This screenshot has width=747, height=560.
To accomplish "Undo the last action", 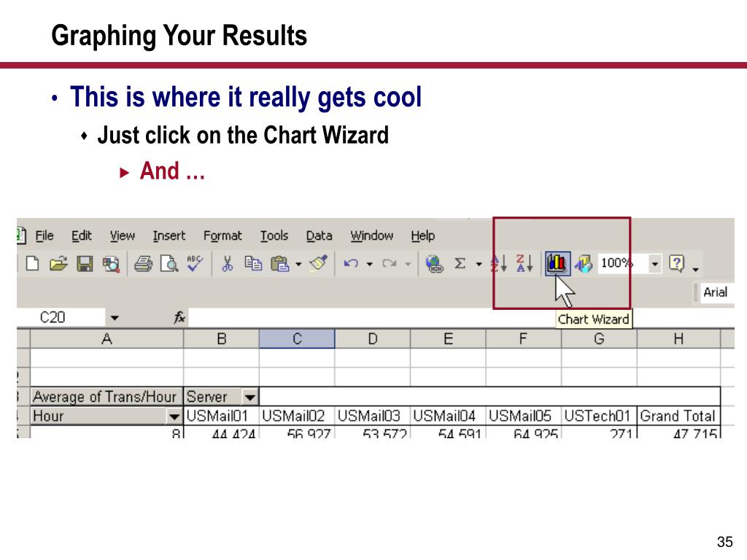I will (351, 263).
